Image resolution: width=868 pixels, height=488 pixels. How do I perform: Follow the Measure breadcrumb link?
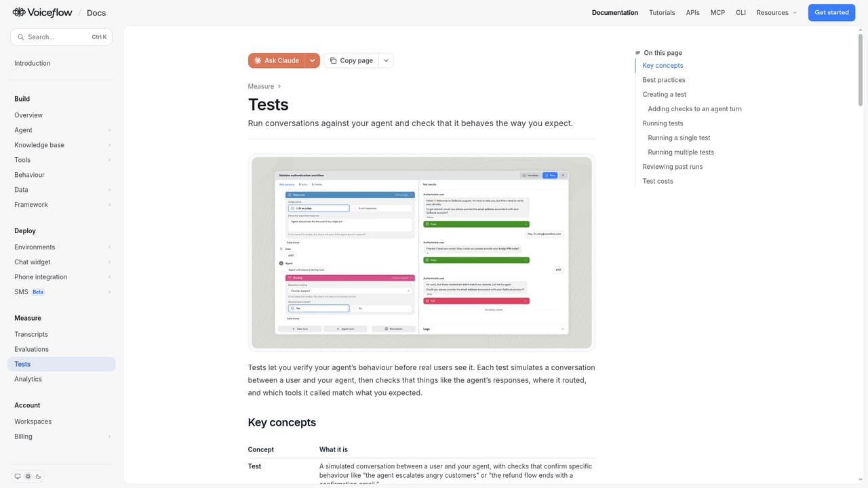pyautogui.click(x=261, y=86)
